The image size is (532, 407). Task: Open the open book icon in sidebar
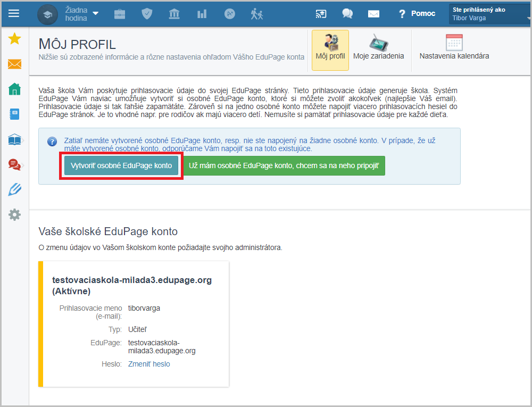14,139
